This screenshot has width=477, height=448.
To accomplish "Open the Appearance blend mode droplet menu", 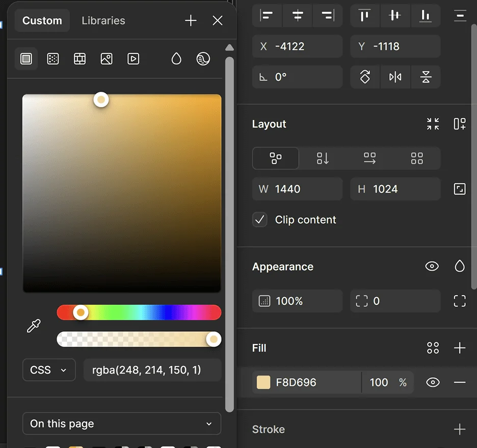I will tap(459, 267).
